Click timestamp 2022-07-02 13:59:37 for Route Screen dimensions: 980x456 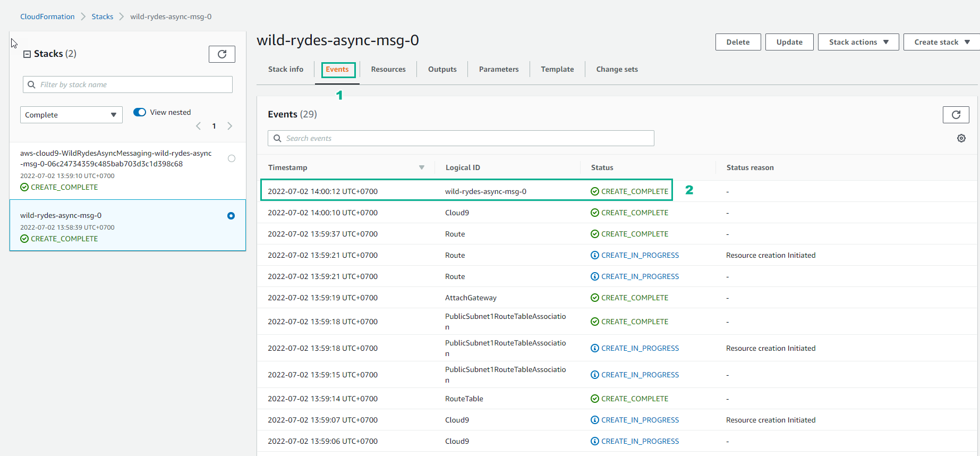pyautogui.click(x=322, y=234)
